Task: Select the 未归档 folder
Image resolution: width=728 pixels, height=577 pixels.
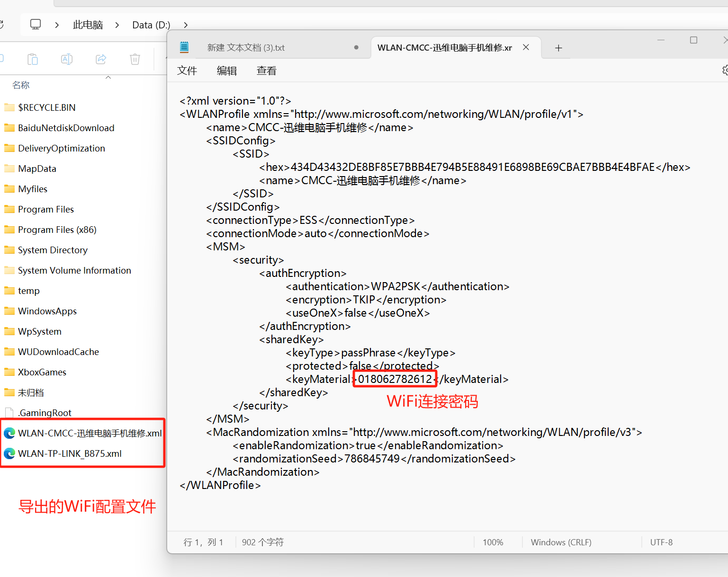Action: (31, 392)
